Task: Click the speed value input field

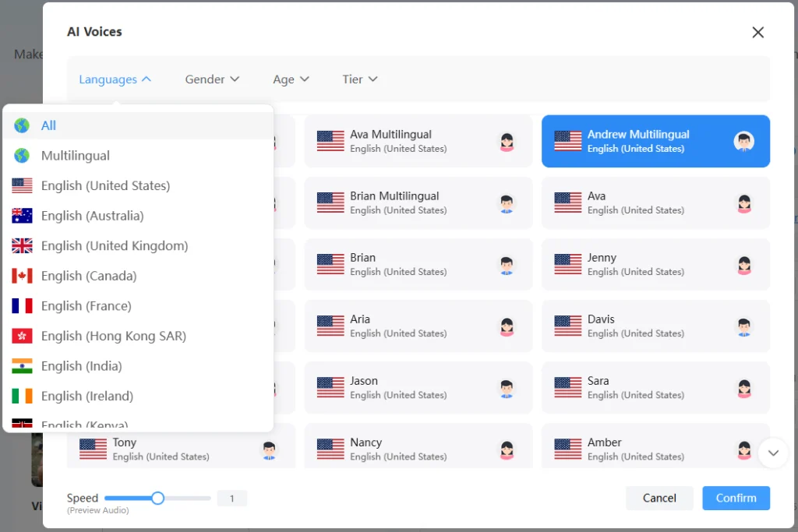Action: [231, 499]
